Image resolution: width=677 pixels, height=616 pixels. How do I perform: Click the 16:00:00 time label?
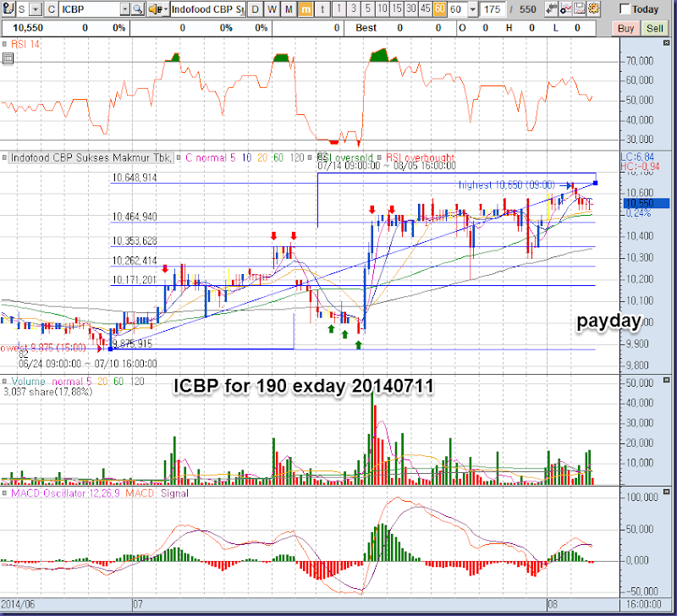pyautogui.click(x=644, y=604)
